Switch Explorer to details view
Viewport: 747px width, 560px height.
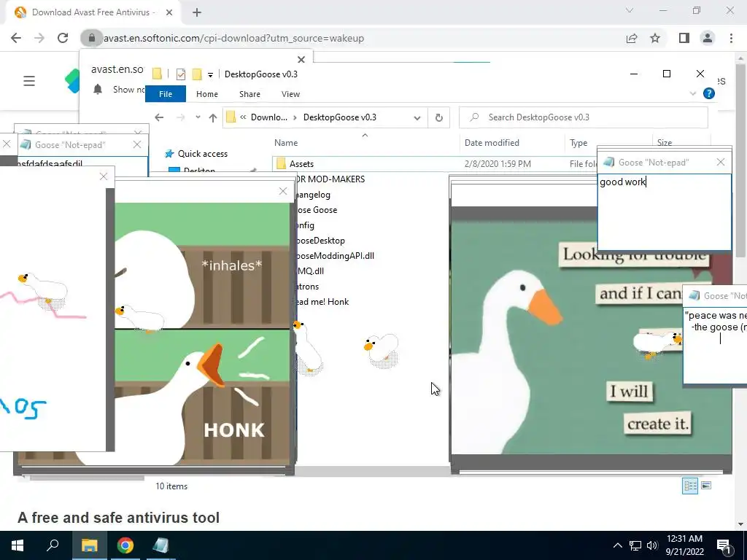[690, 486]
